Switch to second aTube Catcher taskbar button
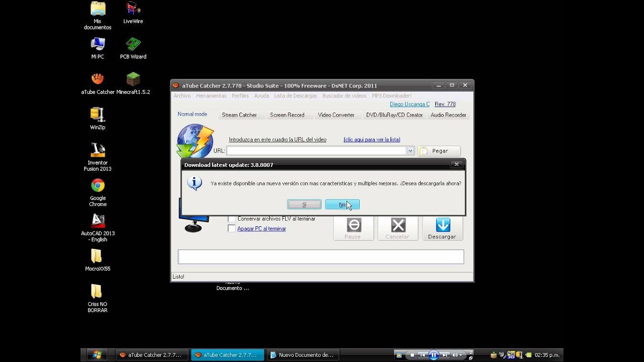 (227, 355)
